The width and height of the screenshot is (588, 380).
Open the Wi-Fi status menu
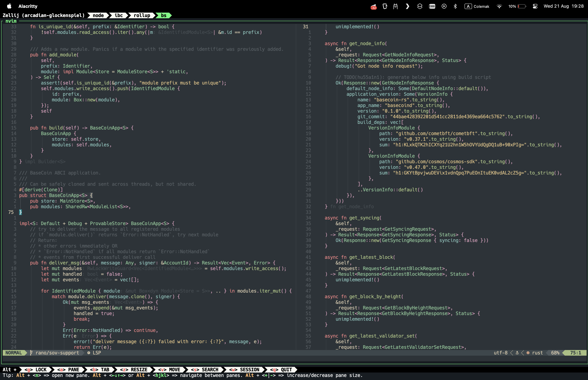499,6
